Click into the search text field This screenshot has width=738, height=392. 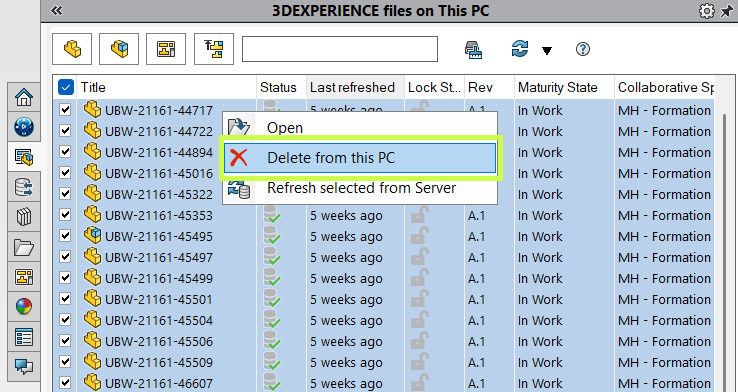pos(340,49)
